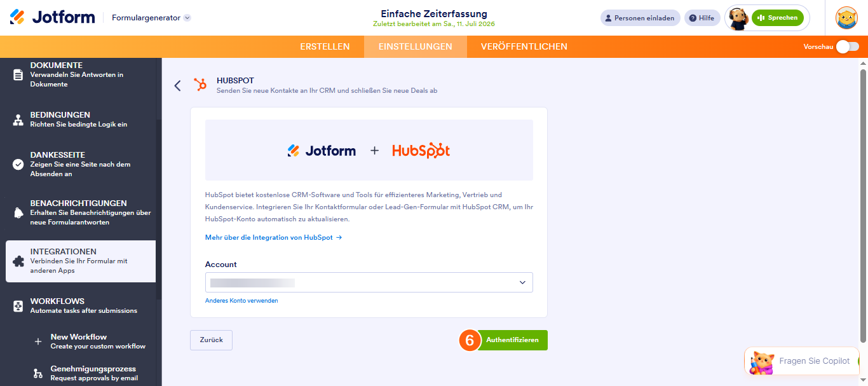Open BENACHRICHTIGUNGEN settings in sidebar

(81, 212)
